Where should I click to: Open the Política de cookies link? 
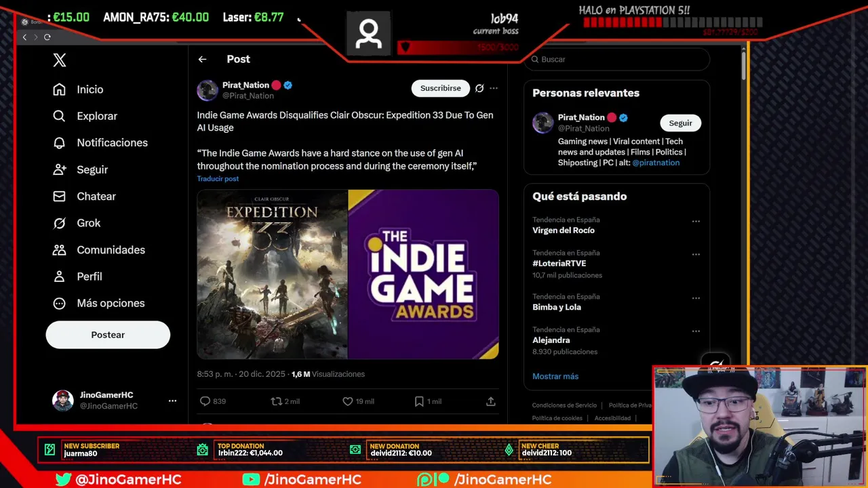pyautogui.click(x=557, y=418)
